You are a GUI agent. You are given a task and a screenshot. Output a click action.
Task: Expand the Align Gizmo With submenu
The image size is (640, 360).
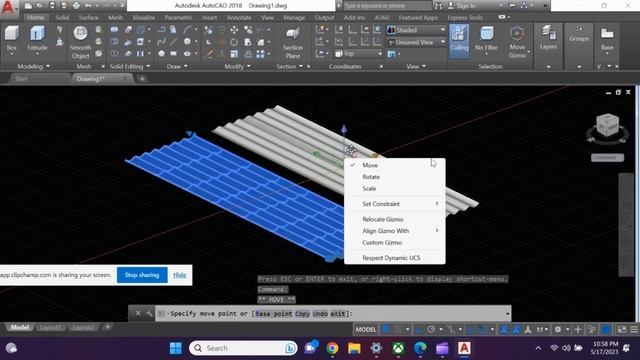395,231
